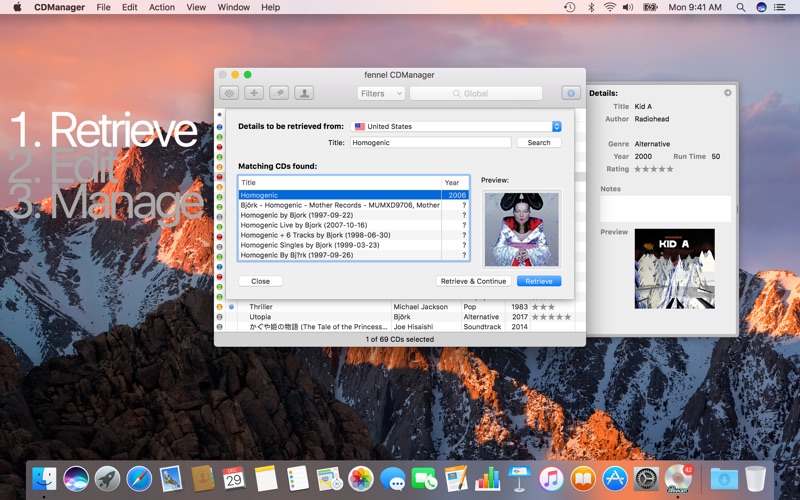The width and height of the screenshot is (800, 500).
Task: Open the Trash in Dock
Action: (756, 479)
